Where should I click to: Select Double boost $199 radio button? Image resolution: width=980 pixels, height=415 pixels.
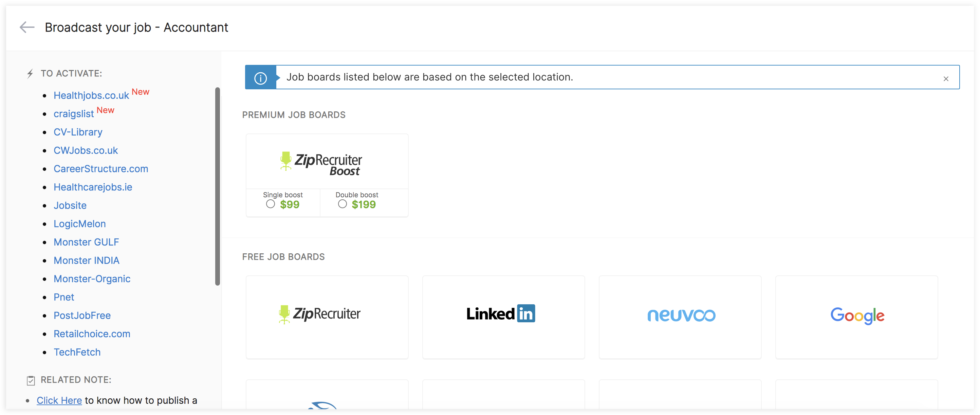343,204
